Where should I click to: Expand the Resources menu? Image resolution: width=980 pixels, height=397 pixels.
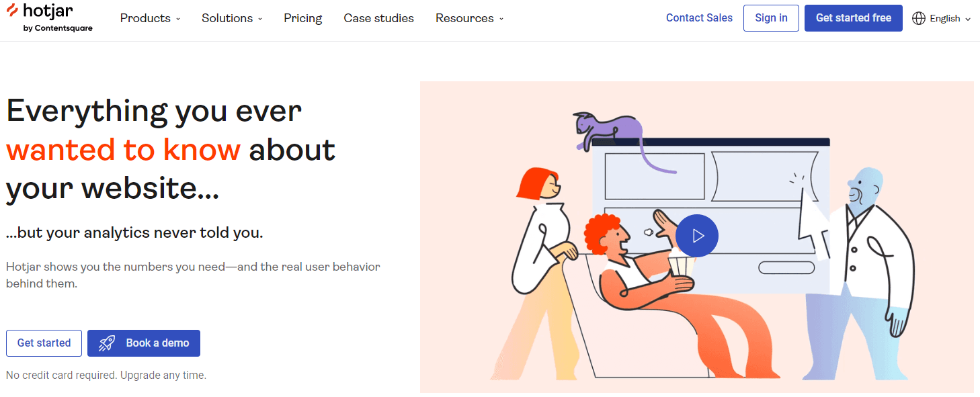[469, 18]
